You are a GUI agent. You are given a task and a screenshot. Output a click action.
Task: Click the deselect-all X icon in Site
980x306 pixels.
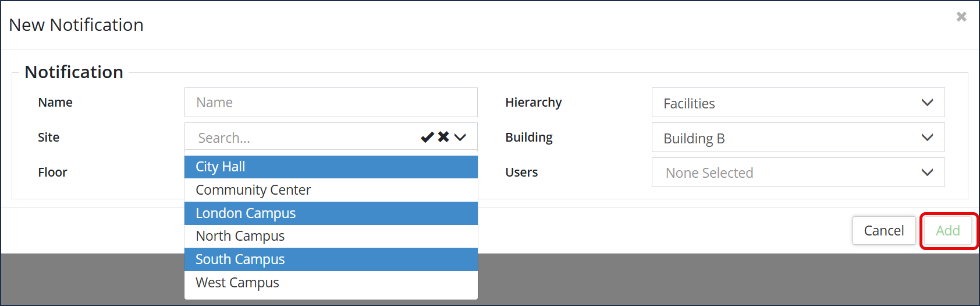(443, 137)
